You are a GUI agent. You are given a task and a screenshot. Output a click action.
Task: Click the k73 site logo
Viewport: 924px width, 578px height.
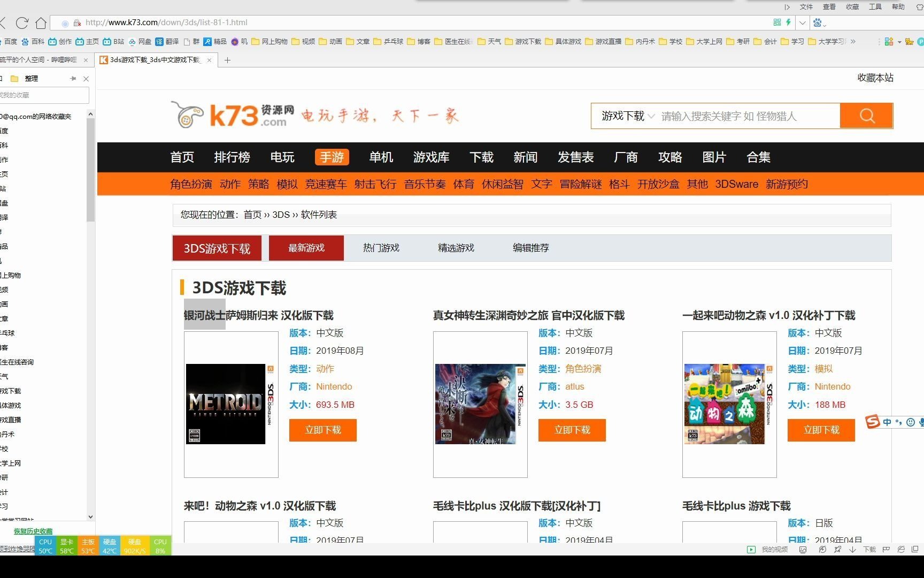[x=233, y=115]
